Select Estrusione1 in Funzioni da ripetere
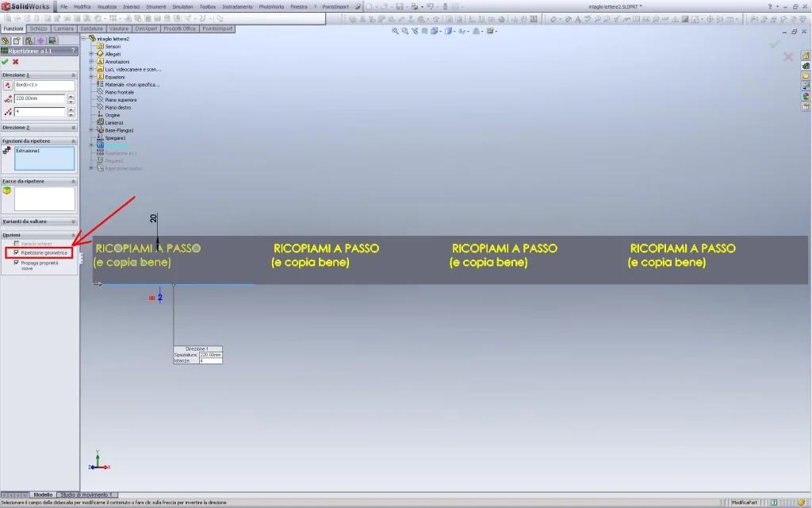Screen dimensions: 812x508 pyautogui.click(x=28, y=151)
